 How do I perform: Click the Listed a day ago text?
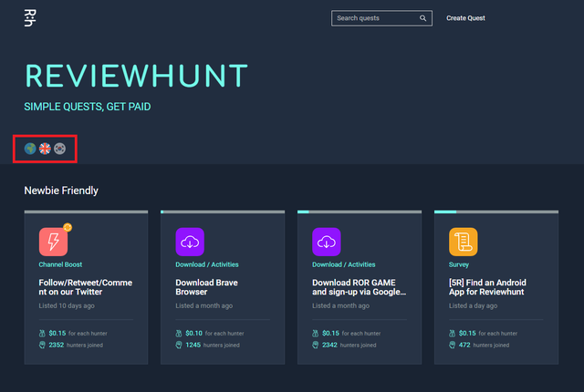pyautogui.click(x=473, y=305)
